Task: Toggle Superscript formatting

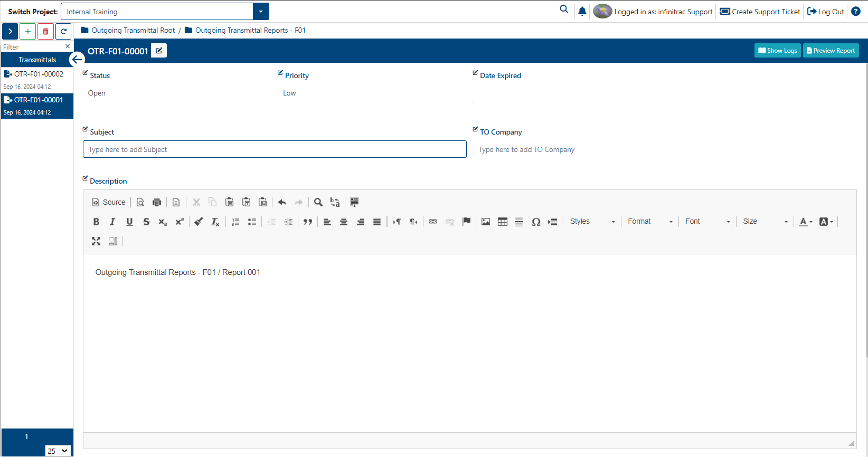Action: 180,222
